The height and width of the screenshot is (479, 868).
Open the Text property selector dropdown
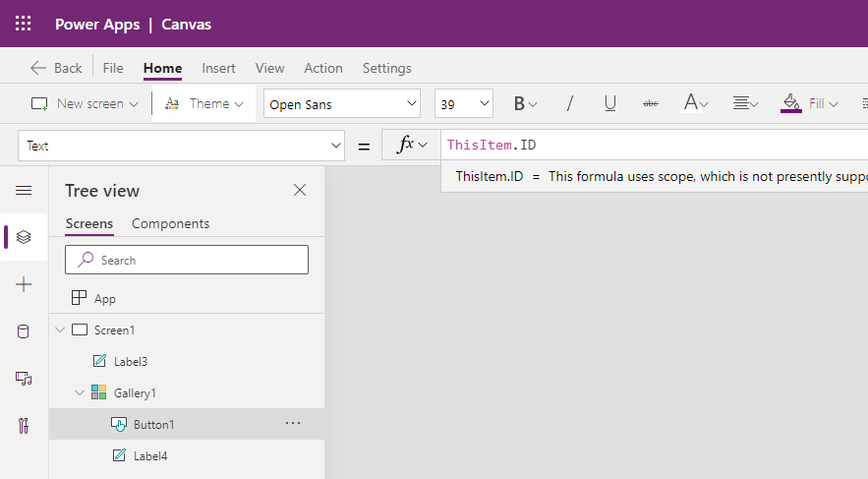point(181,146)
